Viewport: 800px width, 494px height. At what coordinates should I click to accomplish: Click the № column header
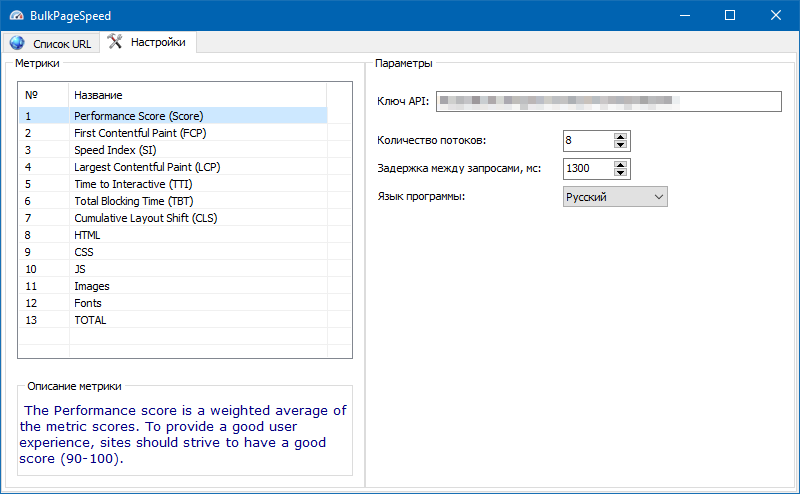click(x=44, y=95)
